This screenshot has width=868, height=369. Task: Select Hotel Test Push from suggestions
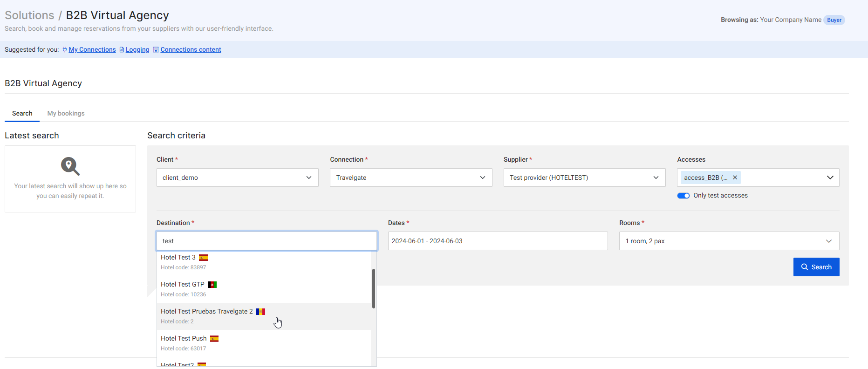(264, 343)
